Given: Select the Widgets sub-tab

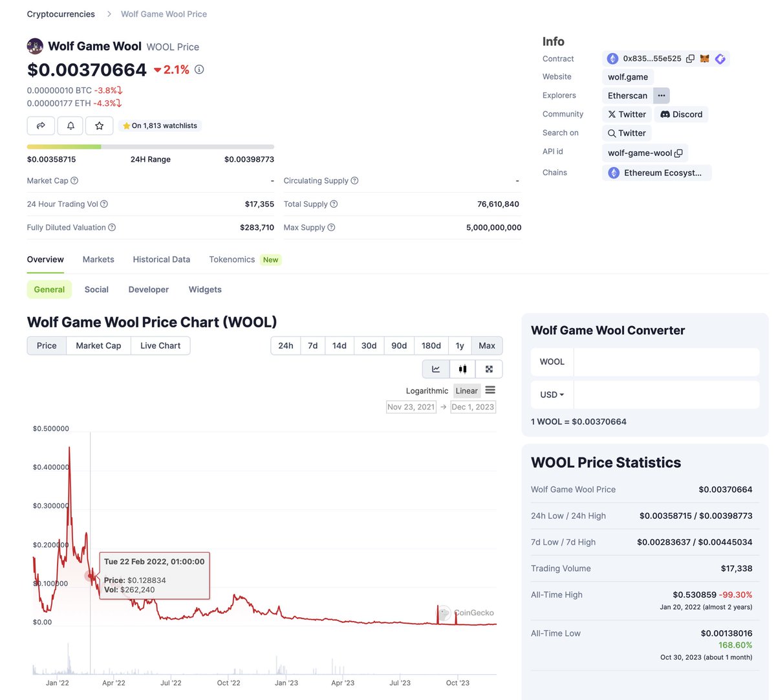Looking at the screenshot, I should pos(205,289).
